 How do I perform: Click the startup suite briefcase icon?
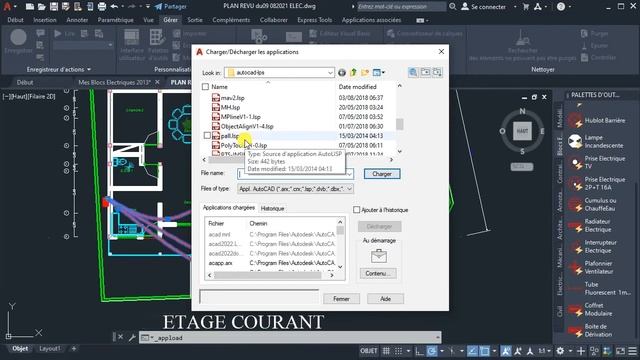pos(378,256)
